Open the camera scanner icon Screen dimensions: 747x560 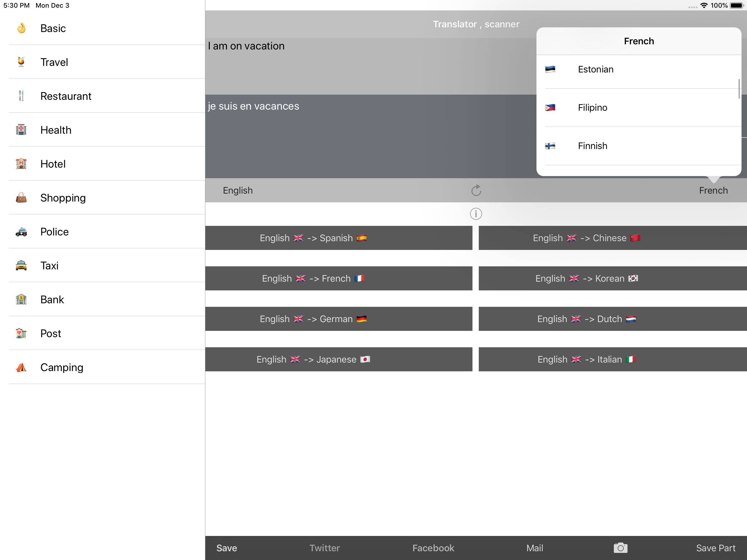coord(620,547)
